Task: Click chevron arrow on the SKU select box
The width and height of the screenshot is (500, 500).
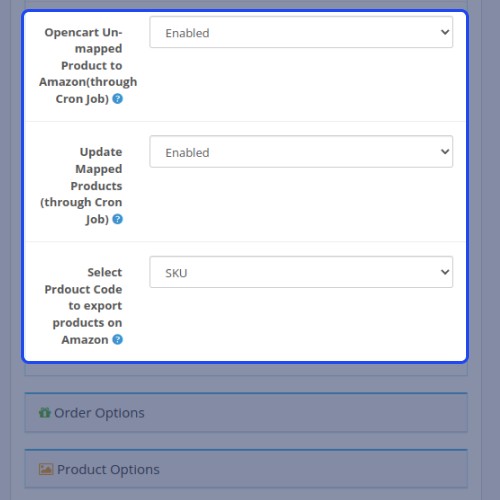Action: (445, 272)
